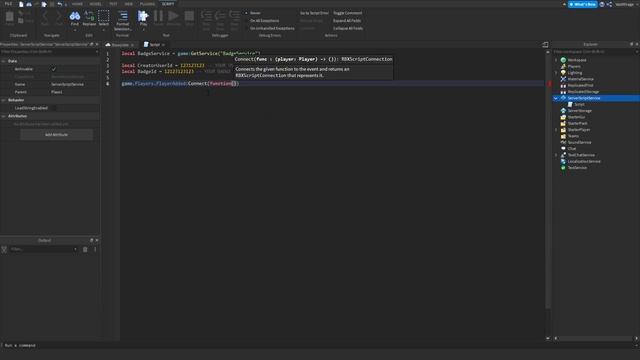
Task: Select Teams in the Explorer
Action: click(x=573, y=136)
